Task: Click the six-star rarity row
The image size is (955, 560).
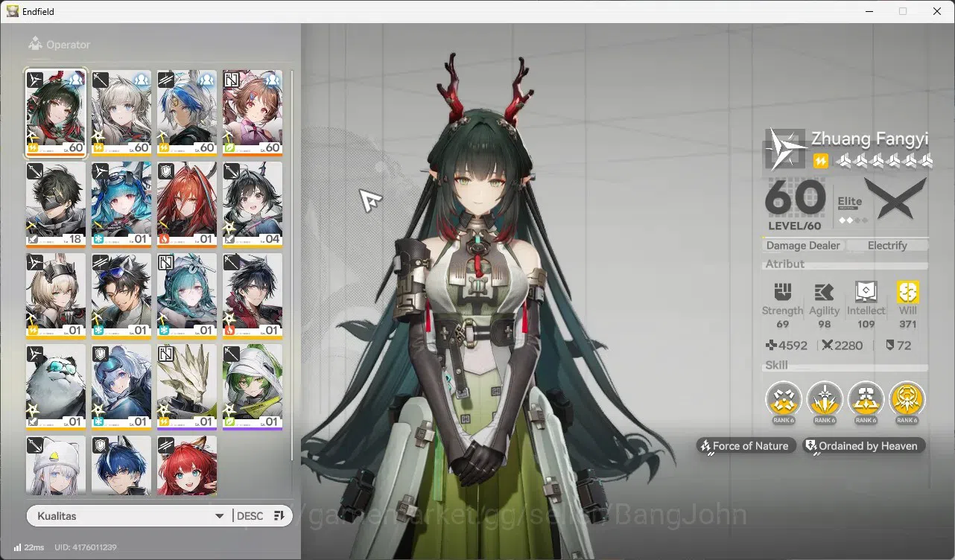Action: click(x=884, y=161)
